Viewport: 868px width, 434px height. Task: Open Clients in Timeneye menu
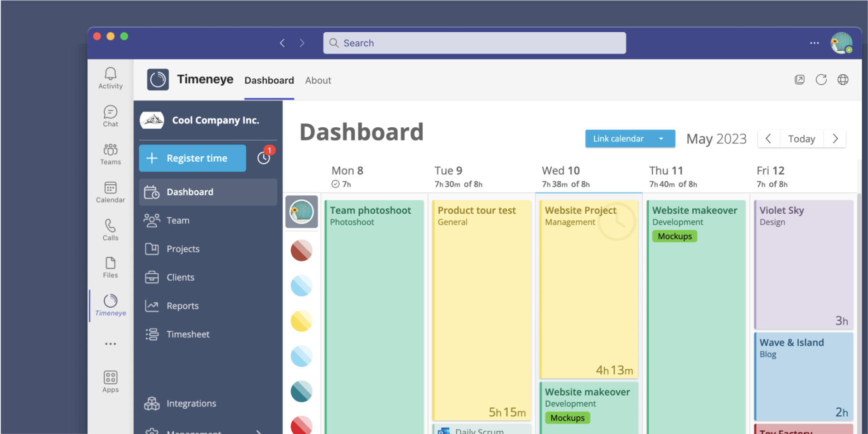[x=208, y=277]
